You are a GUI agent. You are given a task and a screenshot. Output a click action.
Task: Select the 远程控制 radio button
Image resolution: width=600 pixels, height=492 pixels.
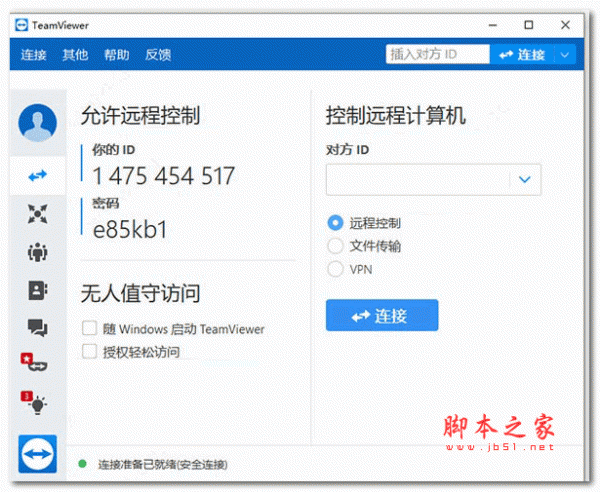[335, 223]
